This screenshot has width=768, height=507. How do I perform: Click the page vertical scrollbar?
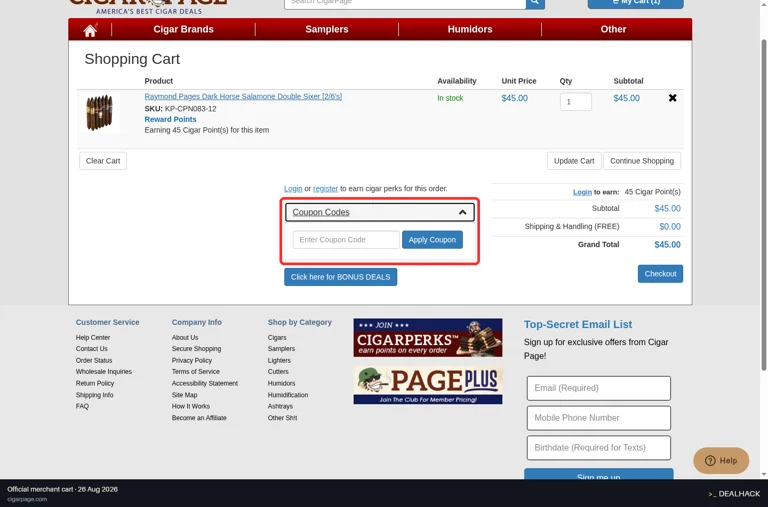(x=763, y=206)
